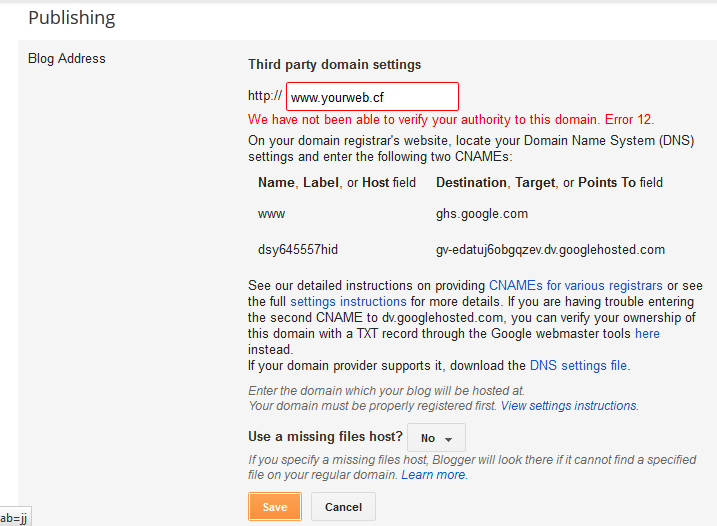Download the DNS settings file

point(579,365)
